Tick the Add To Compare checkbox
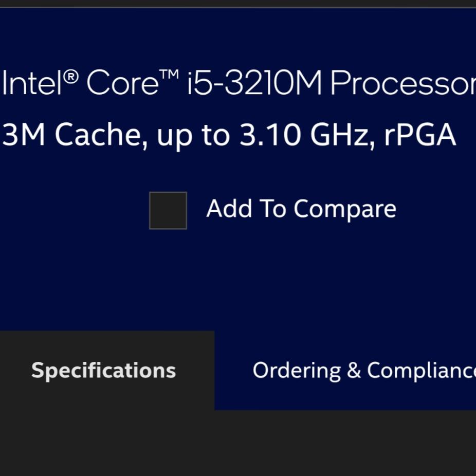This screenshot has width=476, height=476. pos(168,210)
